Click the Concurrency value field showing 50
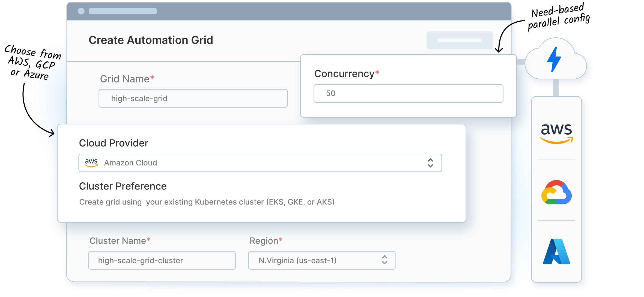 [408, 93]
